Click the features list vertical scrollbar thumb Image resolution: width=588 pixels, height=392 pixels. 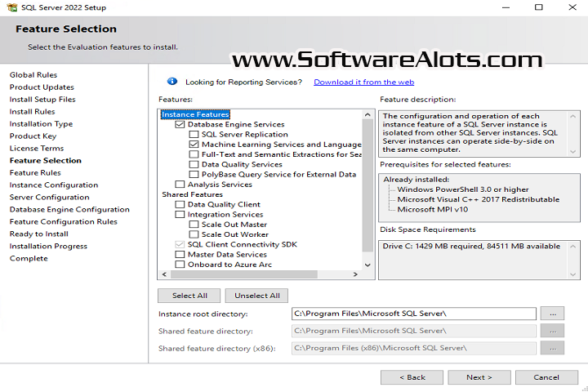367,185
